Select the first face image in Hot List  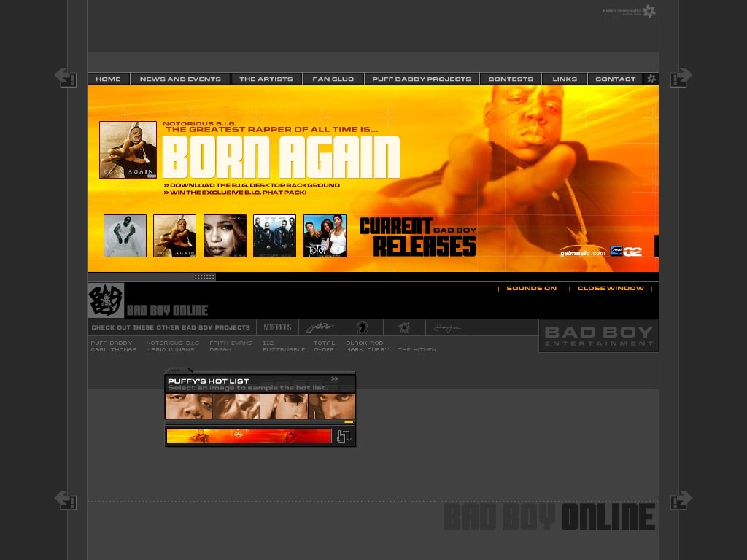188,406
